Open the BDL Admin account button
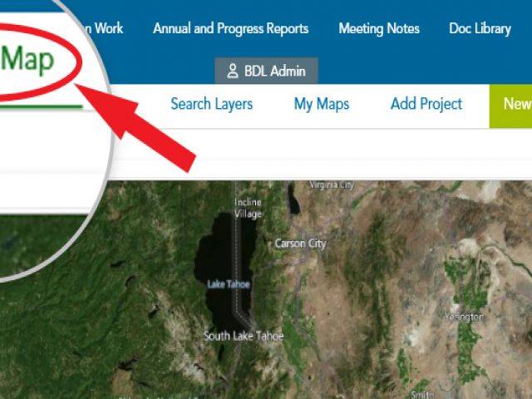Screen dimensions: 532x399 (x=266, y=71)
